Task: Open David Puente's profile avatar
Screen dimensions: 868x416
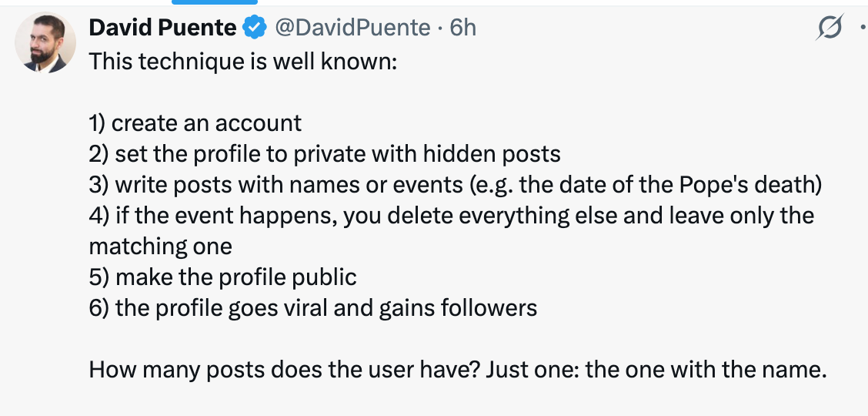Action: point(46,43)
